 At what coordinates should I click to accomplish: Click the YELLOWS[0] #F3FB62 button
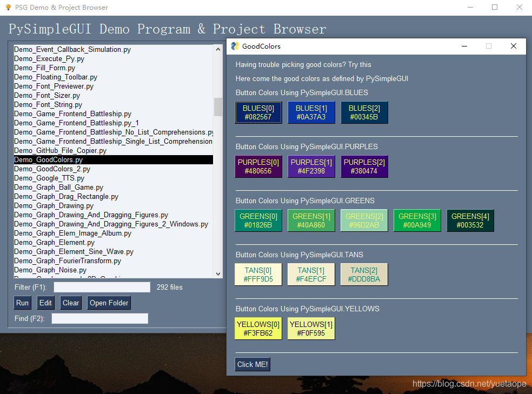258,329
